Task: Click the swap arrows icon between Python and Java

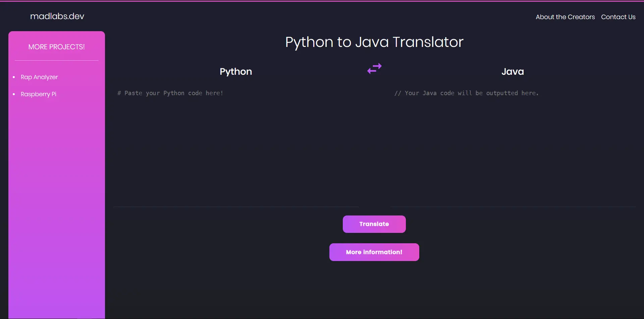Action: point(374,68)
